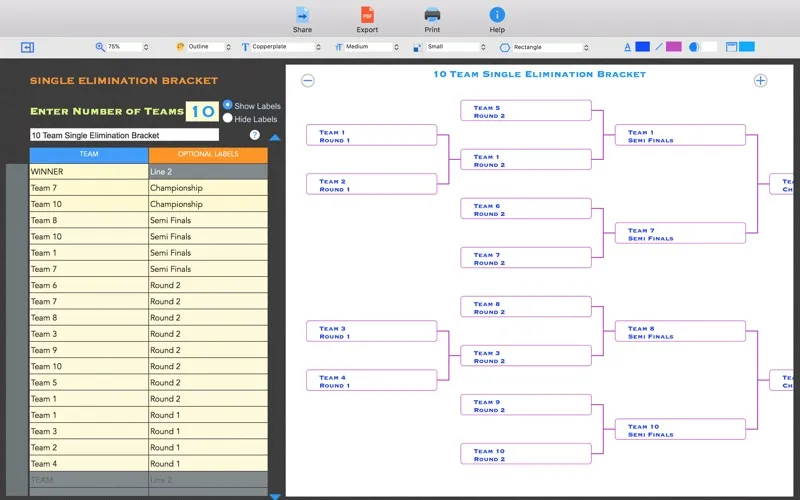This screenshot has height=500, width=800.
Task: Click the Team 9 Round 2 bracket box
Action: [526, 405]
